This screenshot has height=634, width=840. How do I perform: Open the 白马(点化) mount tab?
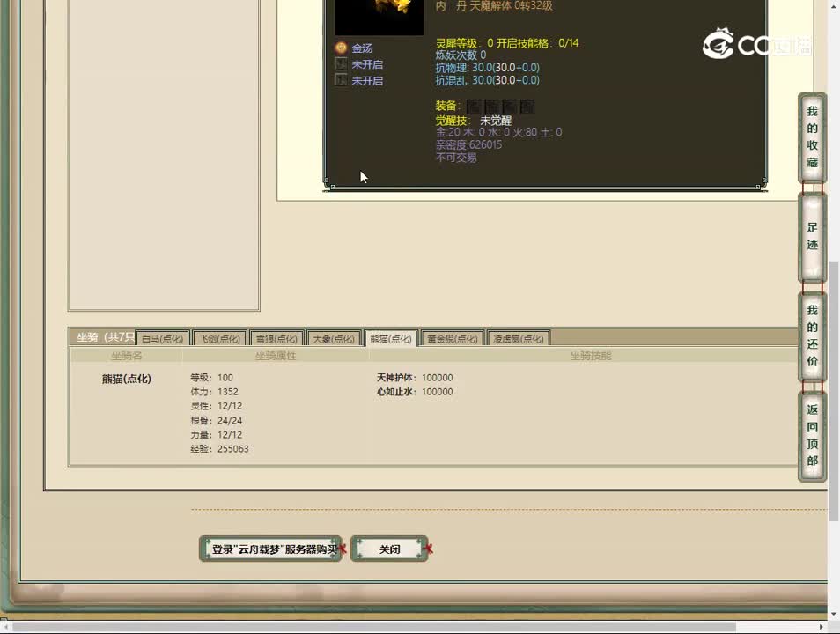point(162,339)
